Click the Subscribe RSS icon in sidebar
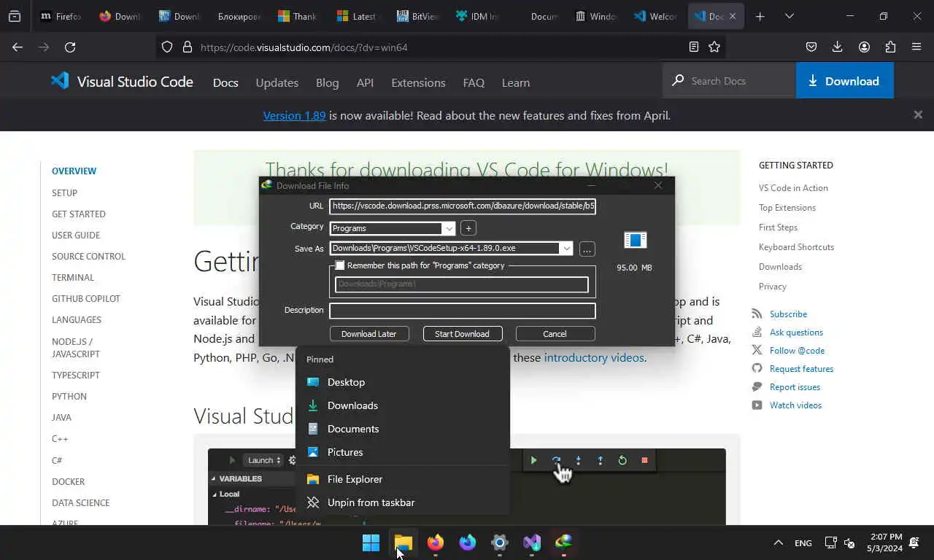934x560 pixels. [x=757, y=314]
